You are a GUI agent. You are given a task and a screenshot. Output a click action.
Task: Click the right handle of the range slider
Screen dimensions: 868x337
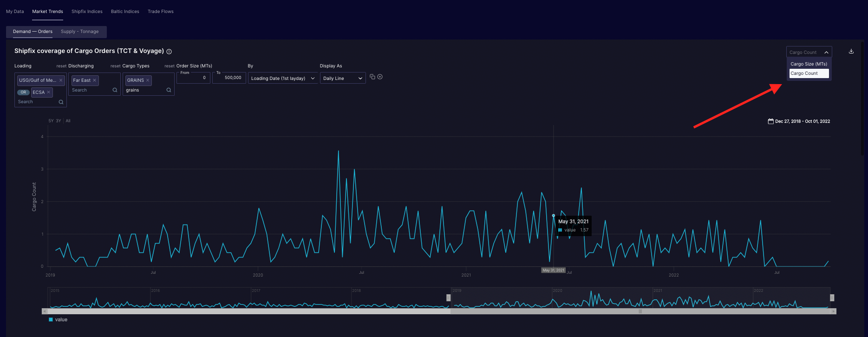832,297
